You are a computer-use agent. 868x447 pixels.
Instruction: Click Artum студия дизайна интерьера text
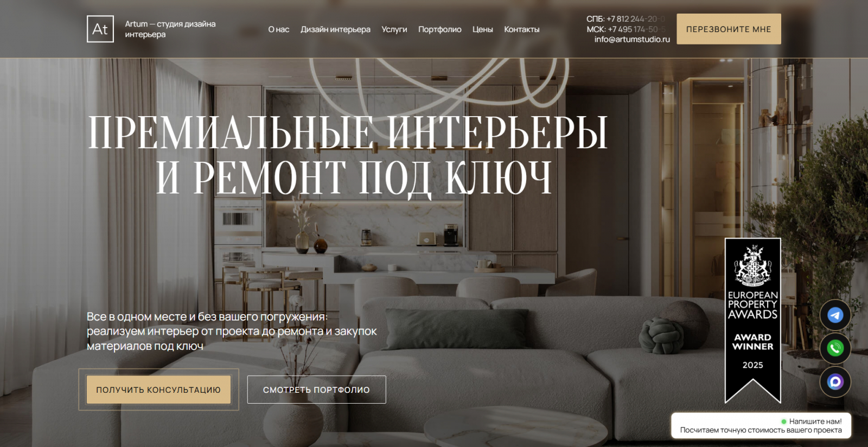tap(170, 29)
